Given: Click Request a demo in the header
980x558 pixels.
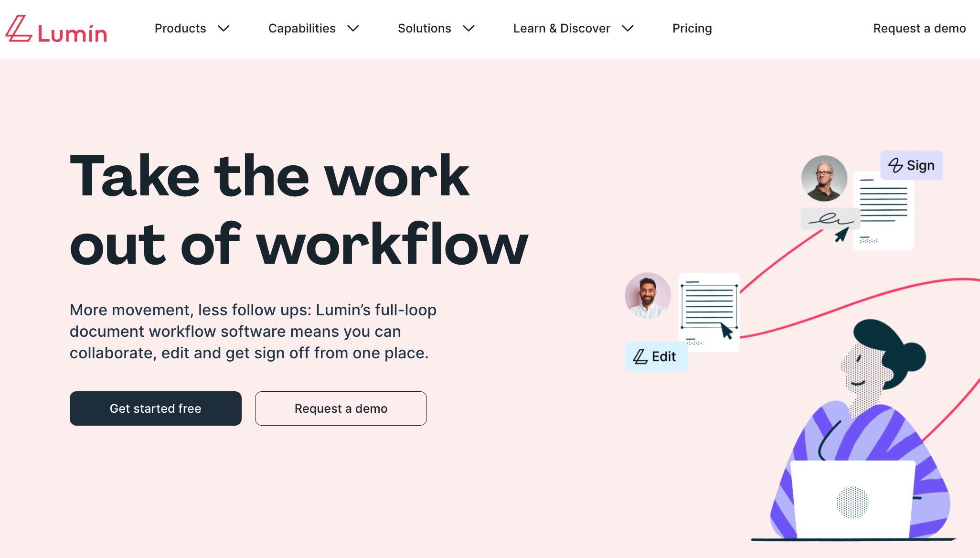Looking at the screenshot, I should pyautogui.click(x=919, y=29).
